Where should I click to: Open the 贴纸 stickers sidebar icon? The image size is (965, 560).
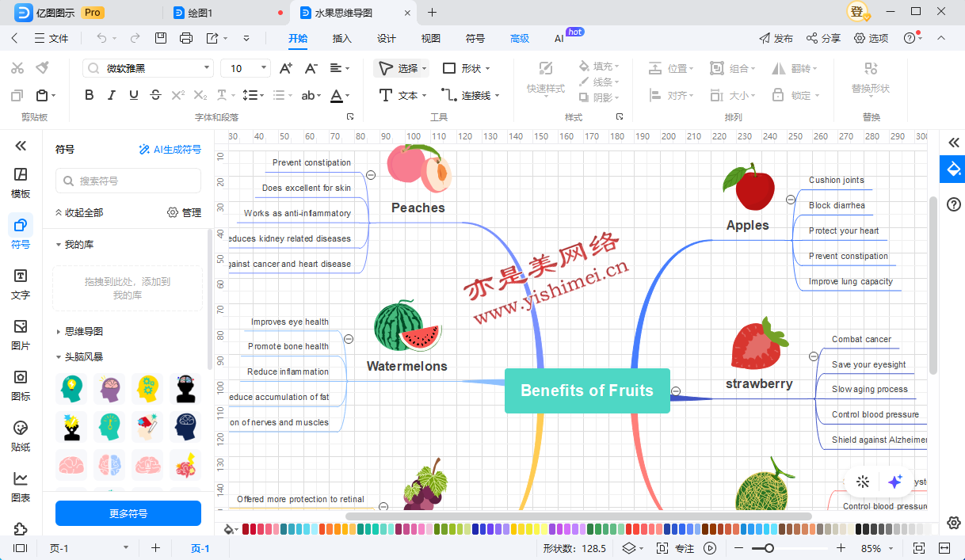click(x=21, y=436)
